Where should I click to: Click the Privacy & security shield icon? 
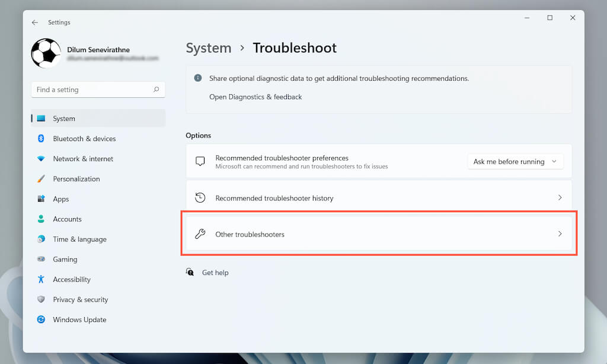click(41, 299)
